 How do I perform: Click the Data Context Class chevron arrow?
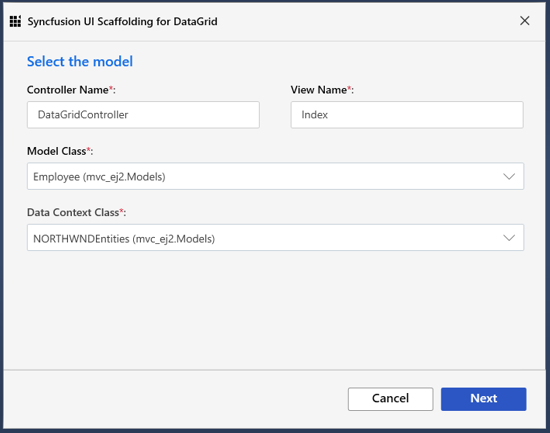[509, 238]
